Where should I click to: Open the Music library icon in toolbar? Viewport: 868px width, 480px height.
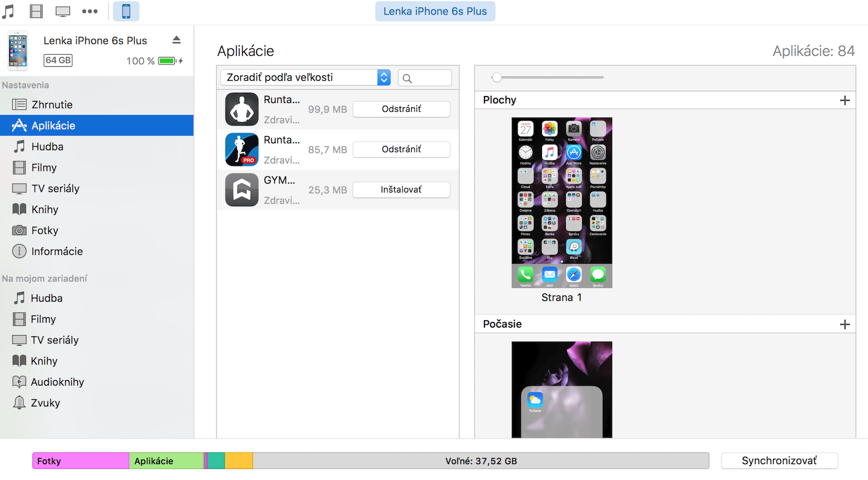click(x=9, y=11)
